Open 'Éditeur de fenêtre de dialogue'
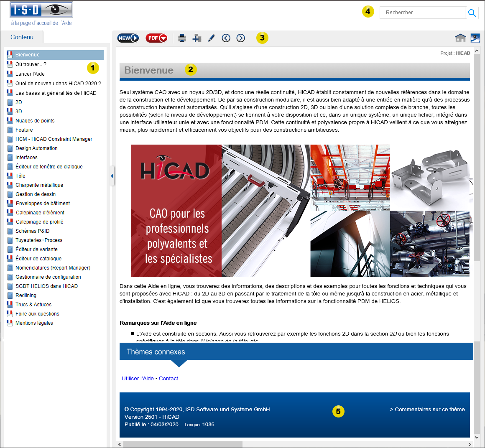The image size is (485, 448). (49, 167)
